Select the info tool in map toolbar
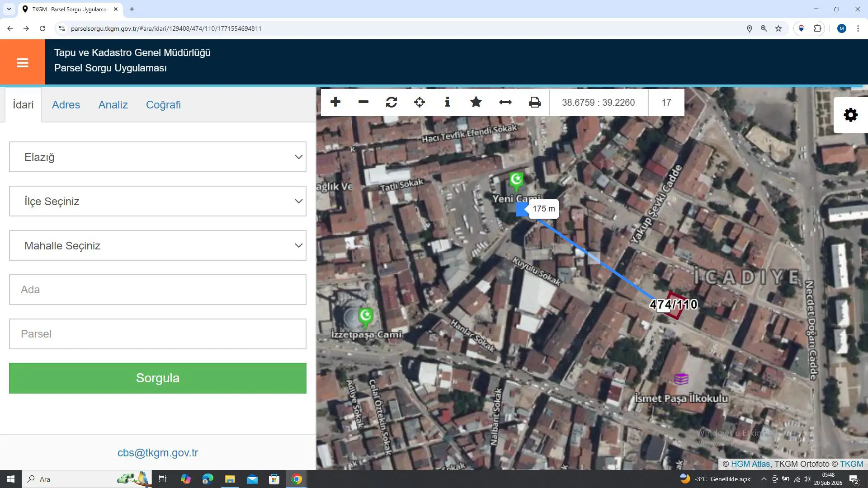 pyautogui.click(x=448, y=102)
